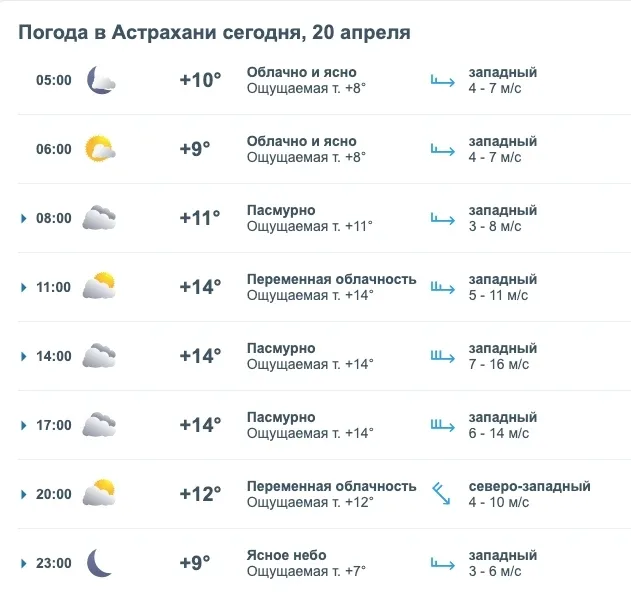Click the wind arrow icon at 14:00
Screen dimensions: 631x596
coord(442,356)
